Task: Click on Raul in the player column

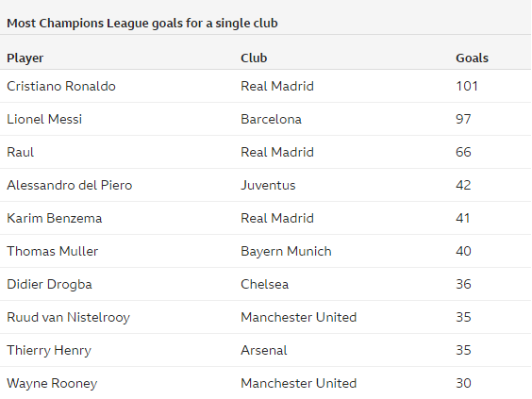Action: click(21, 152)
